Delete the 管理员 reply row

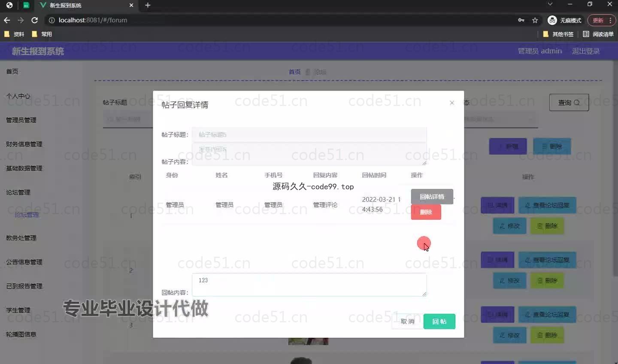(x=426, y=212)
